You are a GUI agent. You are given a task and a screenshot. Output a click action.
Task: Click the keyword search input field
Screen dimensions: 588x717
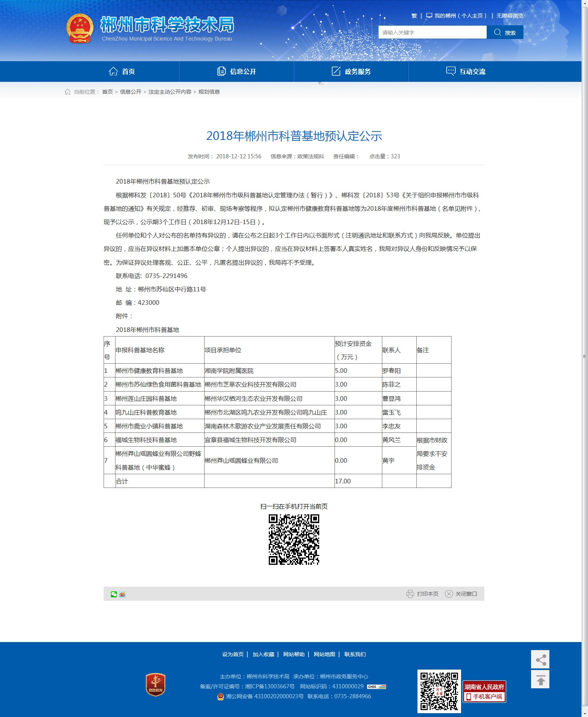(x=432, y=33)
